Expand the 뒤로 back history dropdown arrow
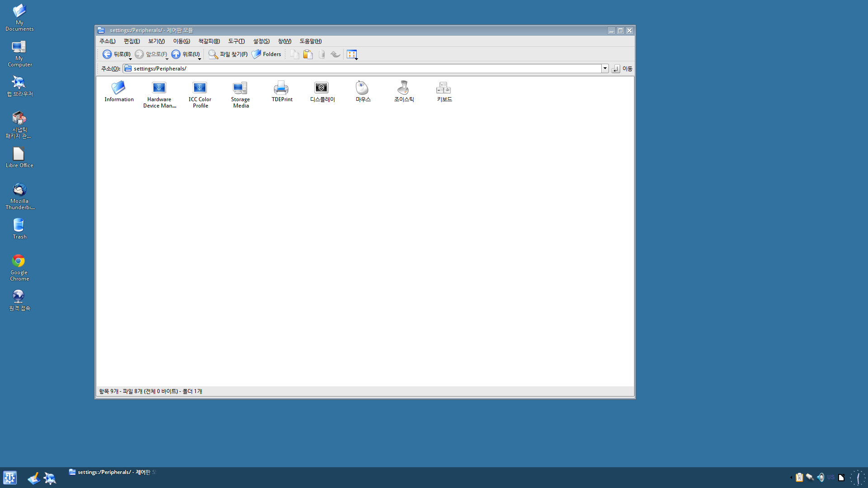This screenshot has height=488, width=868. [131, 59]
